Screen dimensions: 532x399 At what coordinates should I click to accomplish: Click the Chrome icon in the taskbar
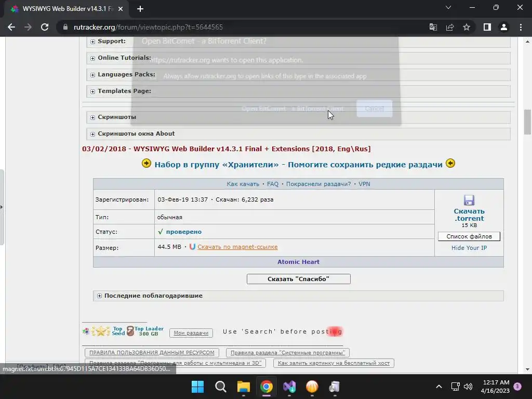click(267, 387)
